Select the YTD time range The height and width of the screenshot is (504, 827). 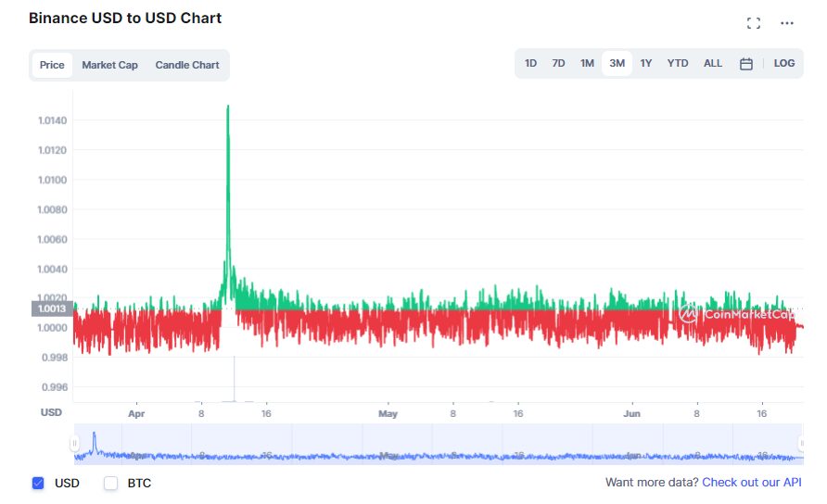pos(678,63)
